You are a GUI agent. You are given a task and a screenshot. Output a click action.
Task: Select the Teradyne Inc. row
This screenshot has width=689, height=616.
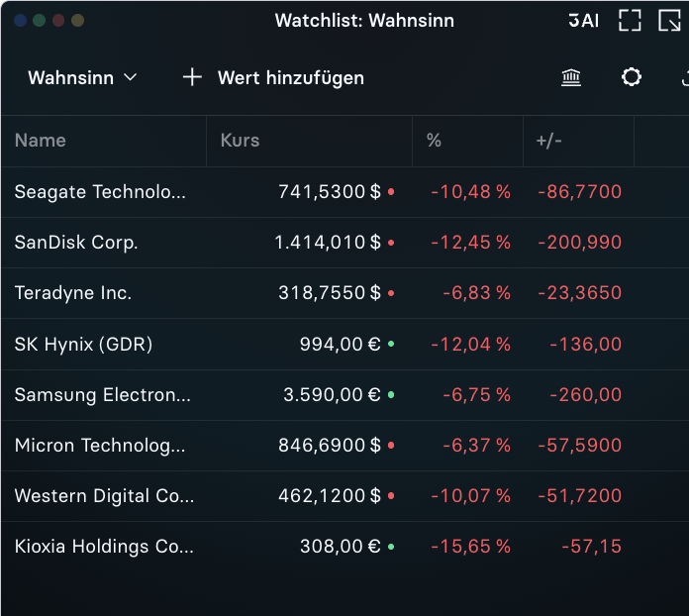[344, 293]
